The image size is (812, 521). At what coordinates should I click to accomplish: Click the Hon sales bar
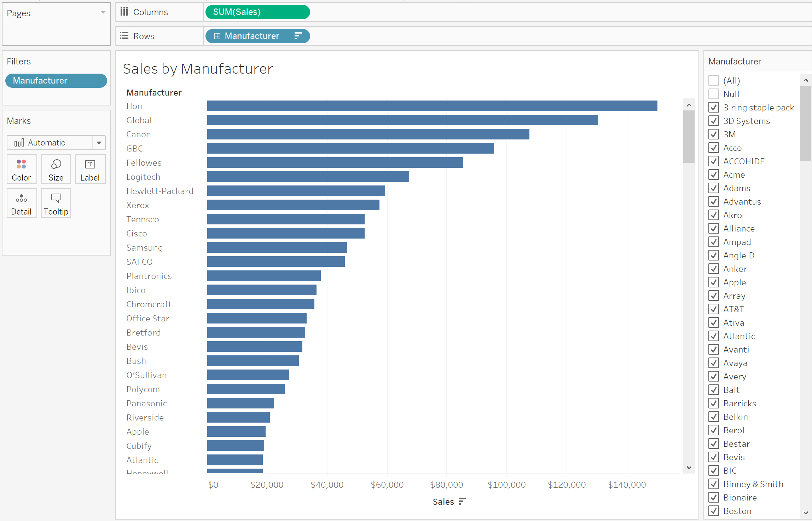coord(432,106)
